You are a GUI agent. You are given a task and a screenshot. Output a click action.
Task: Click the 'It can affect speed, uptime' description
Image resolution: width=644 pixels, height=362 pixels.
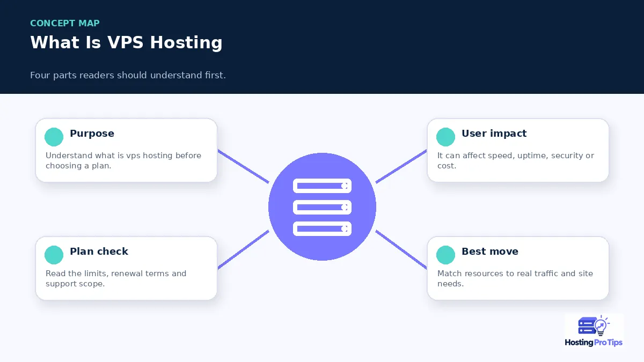[516, 160]
